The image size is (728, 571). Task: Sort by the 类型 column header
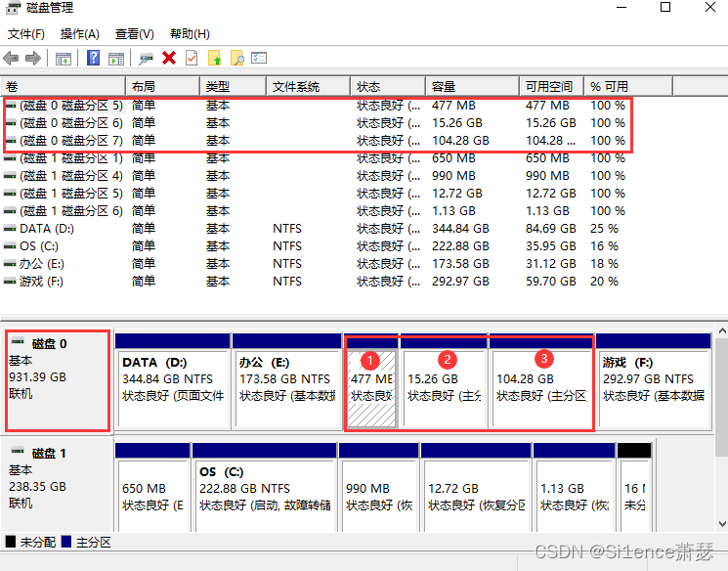[234, 86]
